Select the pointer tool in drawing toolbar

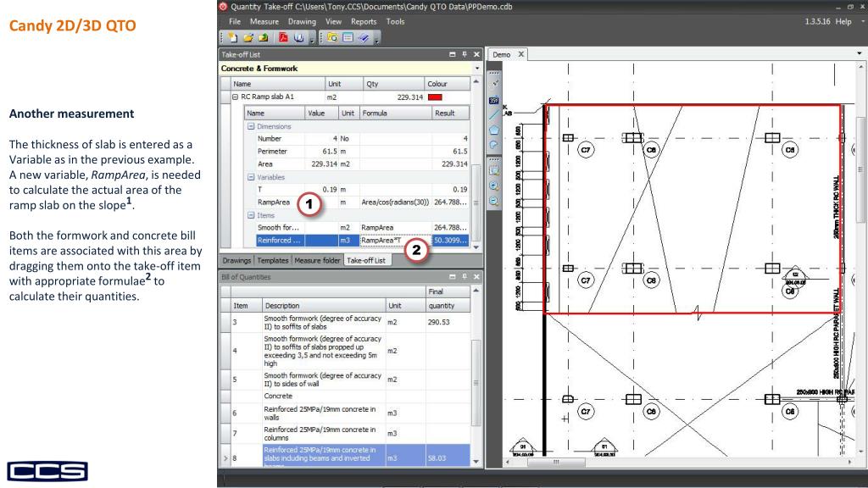pyautogui.click(x=494, y=84)
